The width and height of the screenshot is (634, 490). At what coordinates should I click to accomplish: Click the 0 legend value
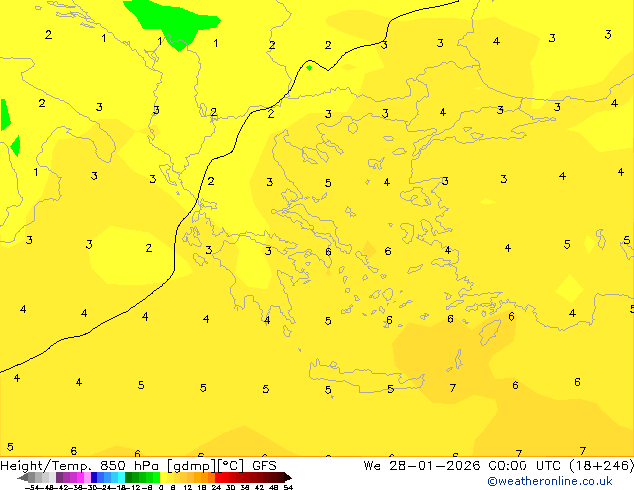[x=161, y=488]
